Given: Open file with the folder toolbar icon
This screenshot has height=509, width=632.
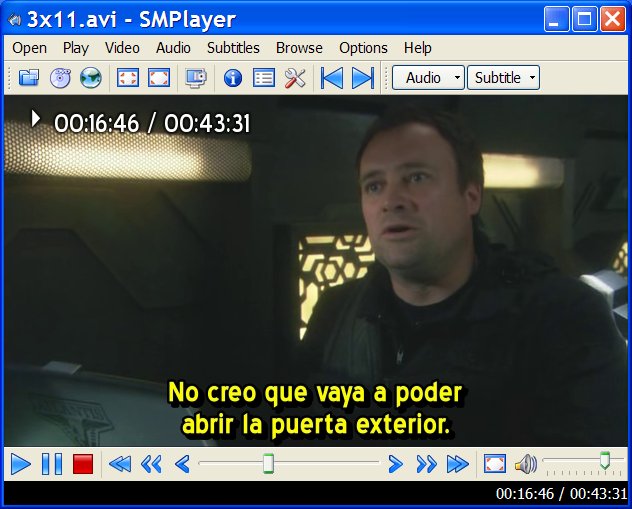Looking at the screenshot, I should pos(29,77).
